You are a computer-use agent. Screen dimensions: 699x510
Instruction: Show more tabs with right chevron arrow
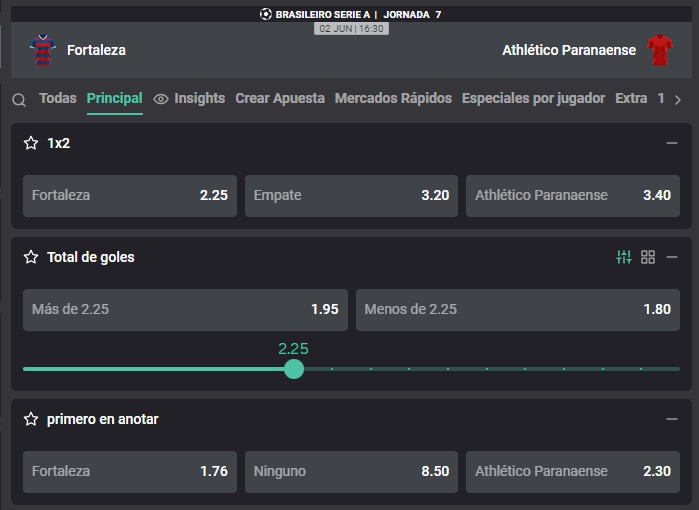point(678,100)
